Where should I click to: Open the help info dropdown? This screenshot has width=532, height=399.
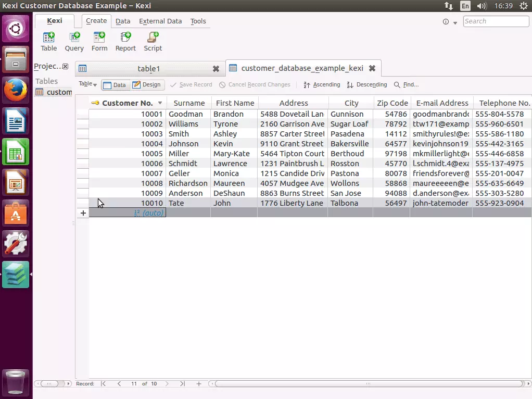(x=450, y=22)
